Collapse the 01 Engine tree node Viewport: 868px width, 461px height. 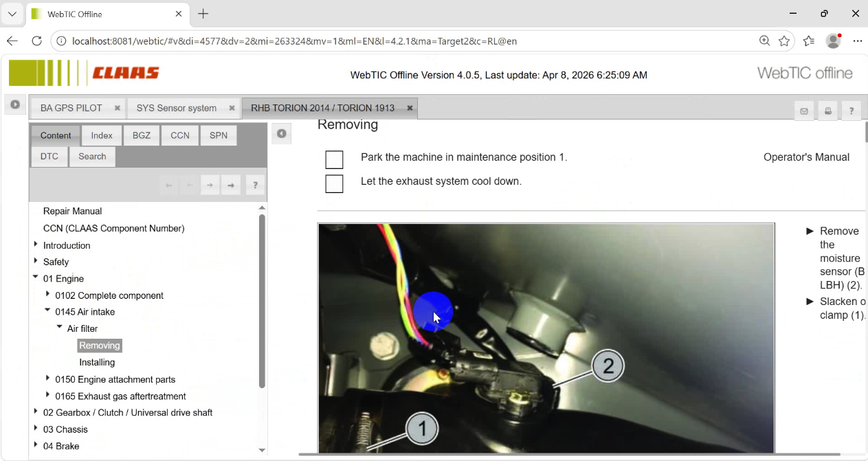tap(36, 278)
